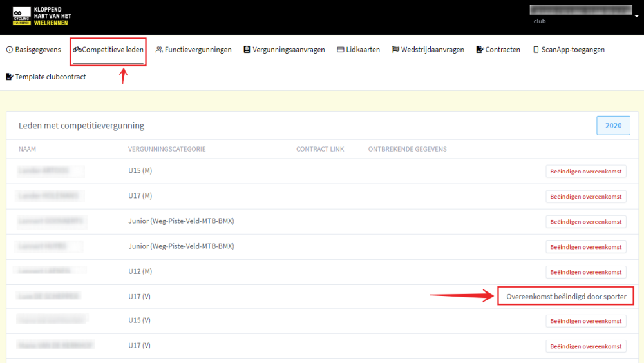Open the Lidkaarten tab
The width and height of the screenshot is (644, 363).
tap(359, 50)
